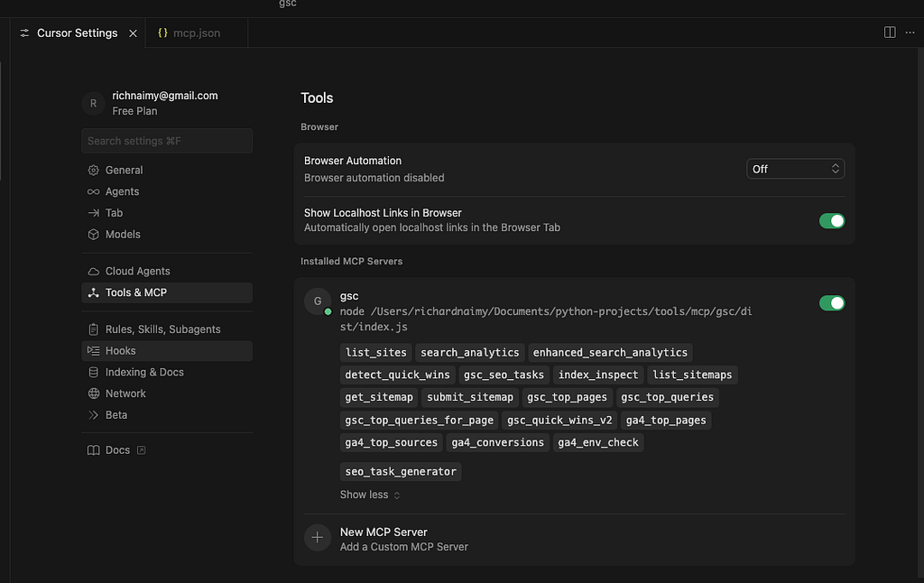The width and height of the screenshot is (924, 583).
Task: Click the node command path text
Action: [546, 319]
